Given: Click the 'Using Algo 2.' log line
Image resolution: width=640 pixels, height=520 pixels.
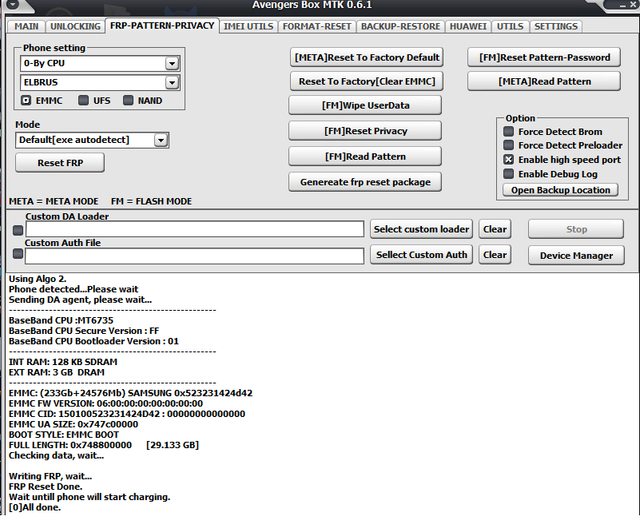Looking at the screenshot, I should coord(38,279).
